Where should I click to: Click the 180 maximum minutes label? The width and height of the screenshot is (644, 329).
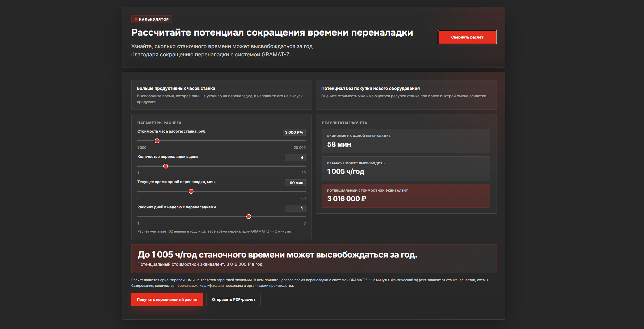pos(302,198)
